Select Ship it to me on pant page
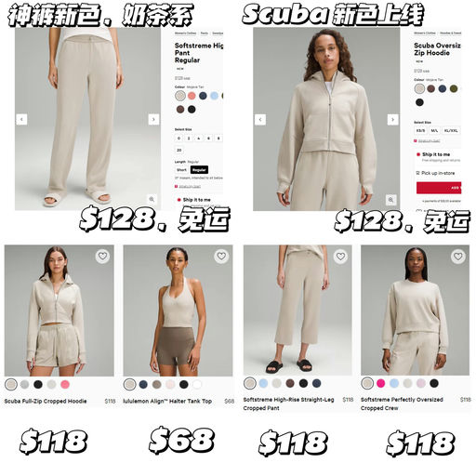The height and width of the screenshot is (476, 476). point(194,200)
